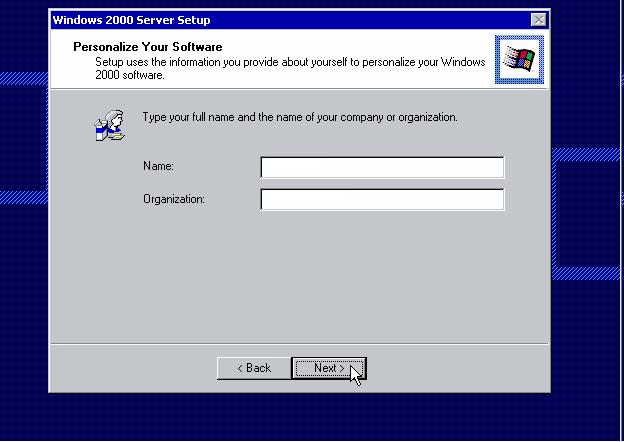Close the Windows 2000 Server Setup dialog

pos(538,19)
